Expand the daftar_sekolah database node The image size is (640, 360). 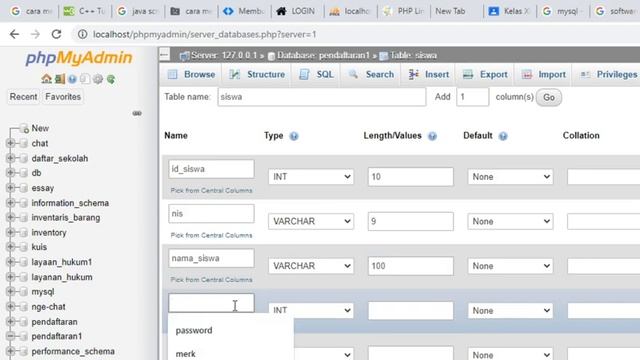(10, 158)
